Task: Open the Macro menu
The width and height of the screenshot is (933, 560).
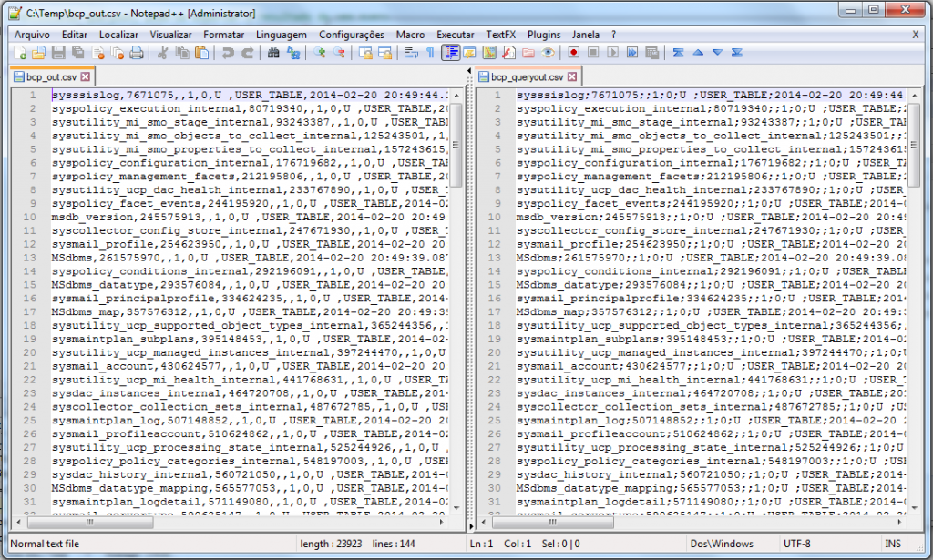Action: click(410, 34)
